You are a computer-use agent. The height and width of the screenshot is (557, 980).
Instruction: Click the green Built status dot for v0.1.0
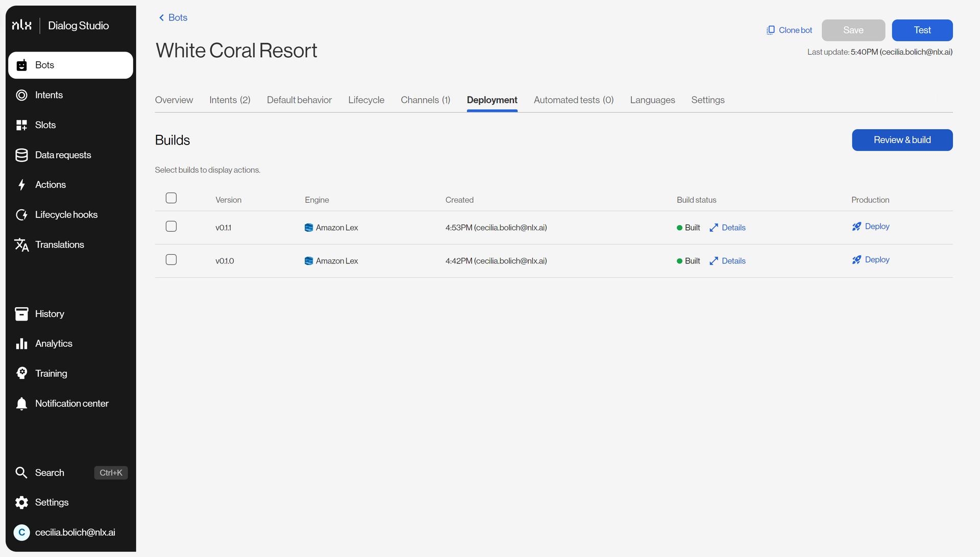point(679,261)
